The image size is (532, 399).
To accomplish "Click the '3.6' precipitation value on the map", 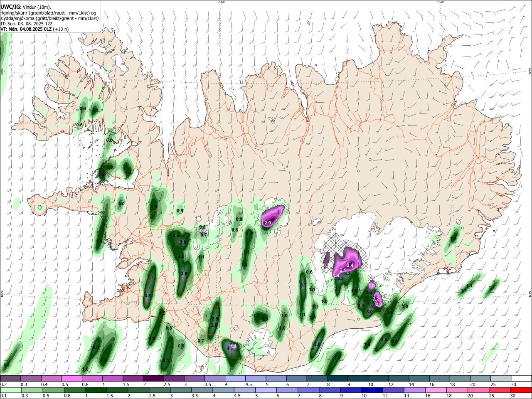I will point(317,344).
